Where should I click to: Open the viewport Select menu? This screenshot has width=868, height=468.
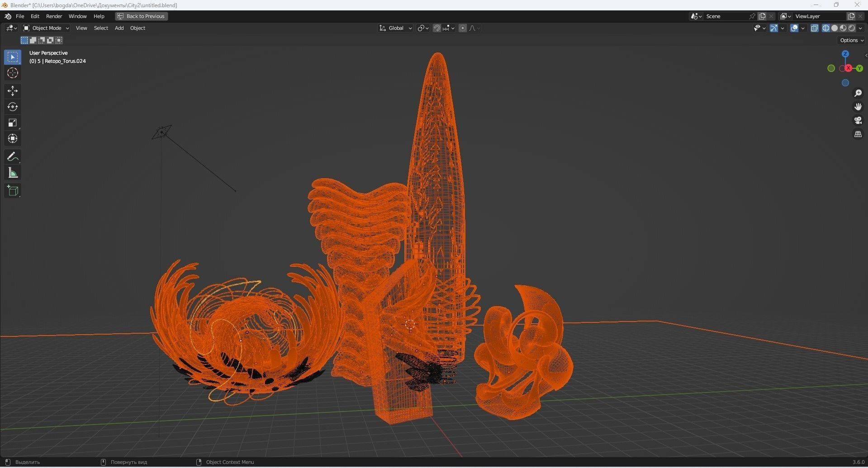[x=101, y=28]
